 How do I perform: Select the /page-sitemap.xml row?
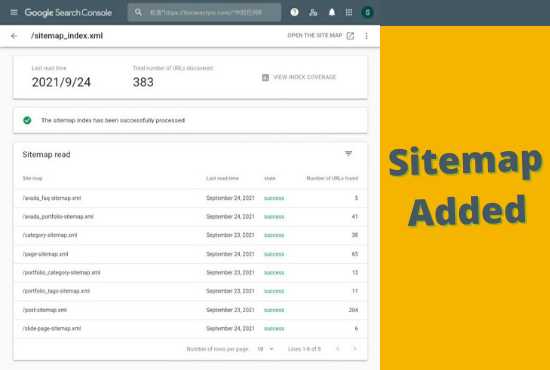[190, 254]
